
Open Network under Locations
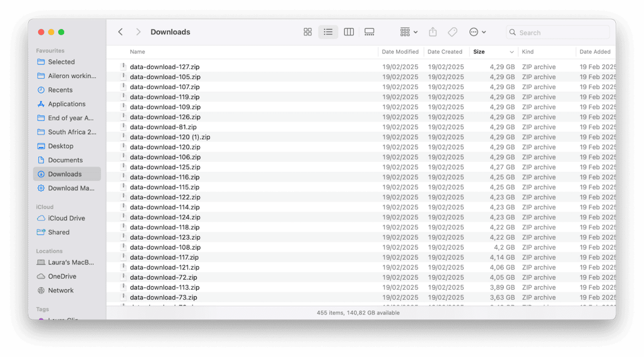click(x=67, y=290)
